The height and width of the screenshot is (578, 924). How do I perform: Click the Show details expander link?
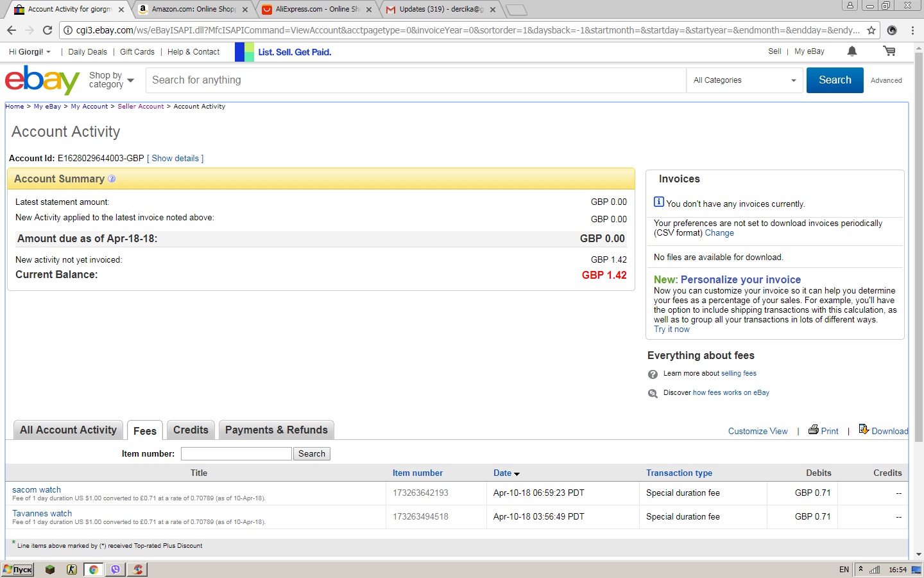click(175, 159)
